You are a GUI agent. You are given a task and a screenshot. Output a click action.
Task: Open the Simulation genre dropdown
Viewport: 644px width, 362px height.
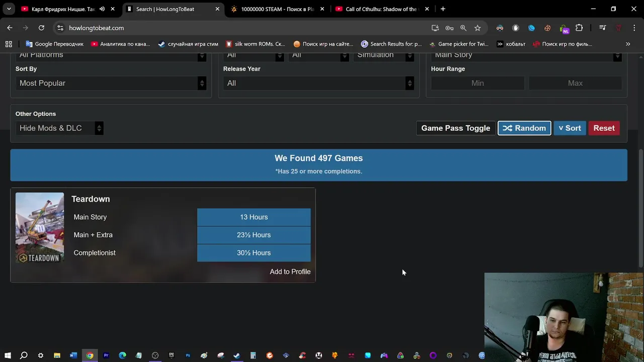[383, 55]
